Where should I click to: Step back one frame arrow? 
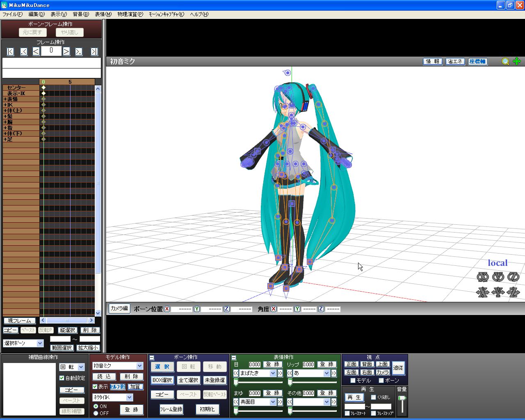click(36, 51)
